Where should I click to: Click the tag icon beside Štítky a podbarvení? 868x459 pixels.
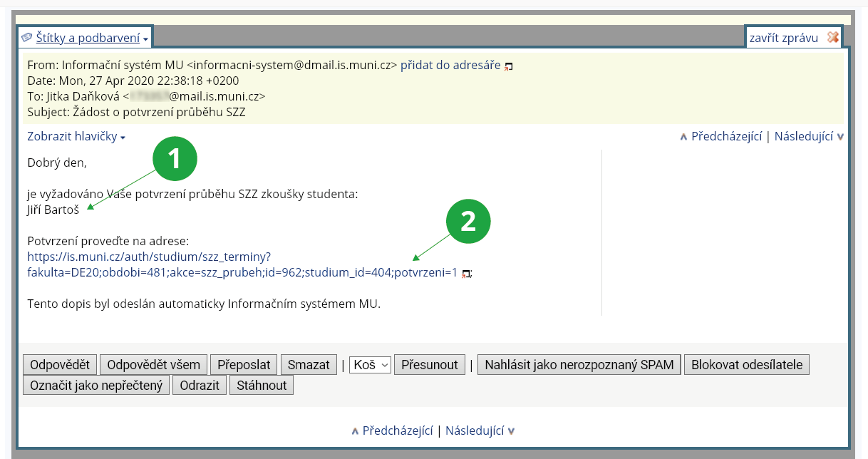[x=27, y=38]
